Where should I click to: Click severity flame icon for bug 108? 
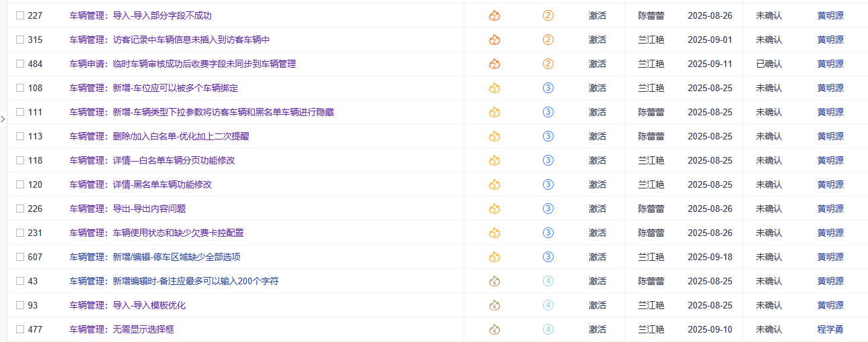[x=495, y=88]
